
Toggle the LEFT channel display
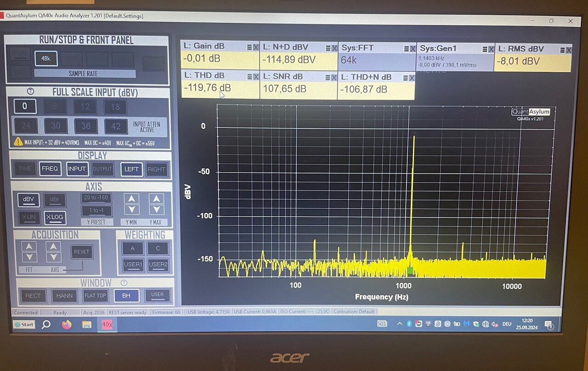pos(131,169)
